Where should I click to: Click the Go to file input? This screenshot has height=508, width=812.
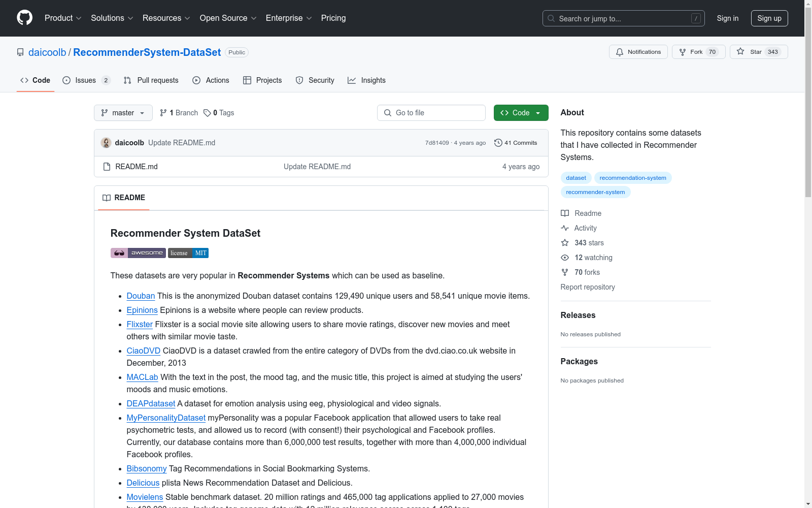[431, 113]
